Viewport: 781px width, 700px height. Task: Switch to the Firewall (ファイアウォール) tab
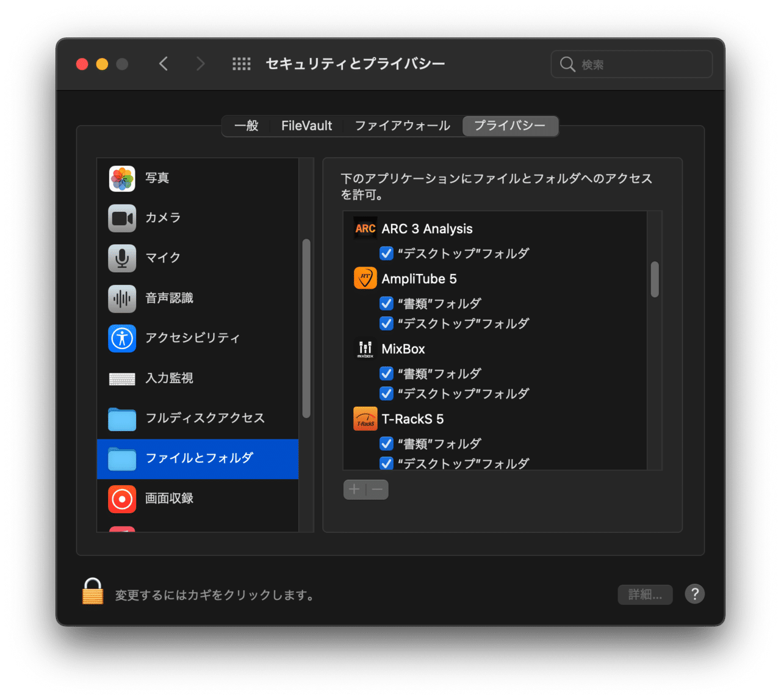tap(402, 126)
